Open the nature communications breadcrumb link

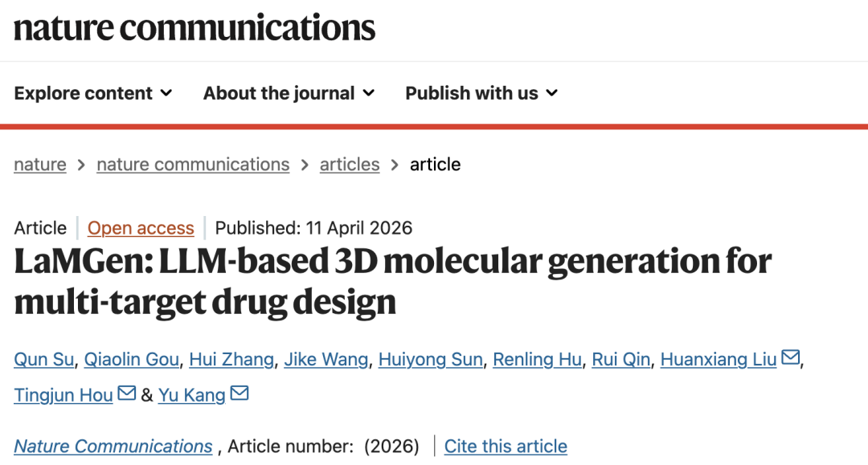[x=193, y=165]
